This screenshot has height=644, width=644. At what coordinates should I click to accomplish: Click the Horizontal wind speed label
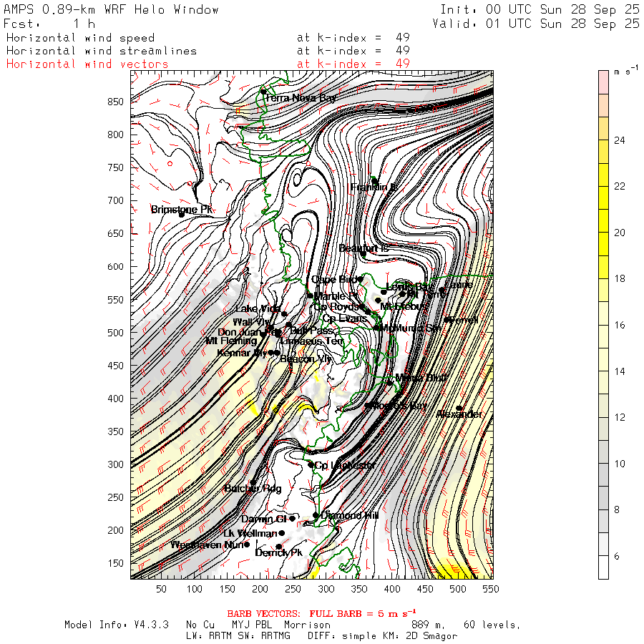[x=80, y=38]
